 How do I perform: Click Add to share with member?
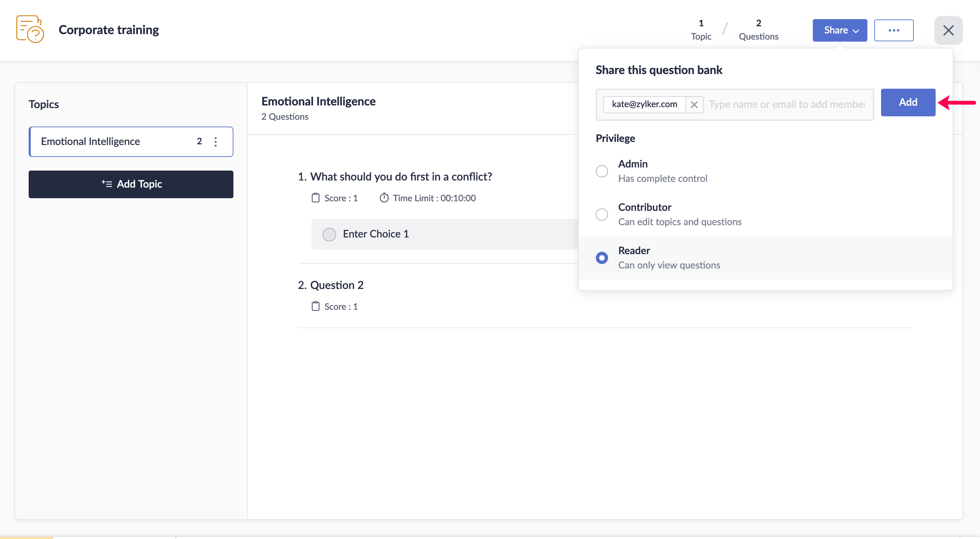click(x=907, y=102)
